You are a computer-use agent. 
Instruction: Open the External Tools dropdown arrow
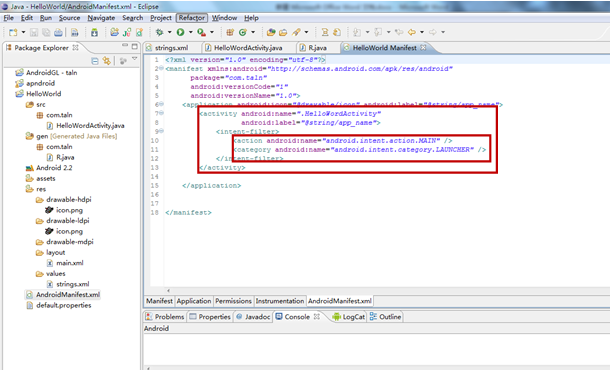click(x=212, y=32)
